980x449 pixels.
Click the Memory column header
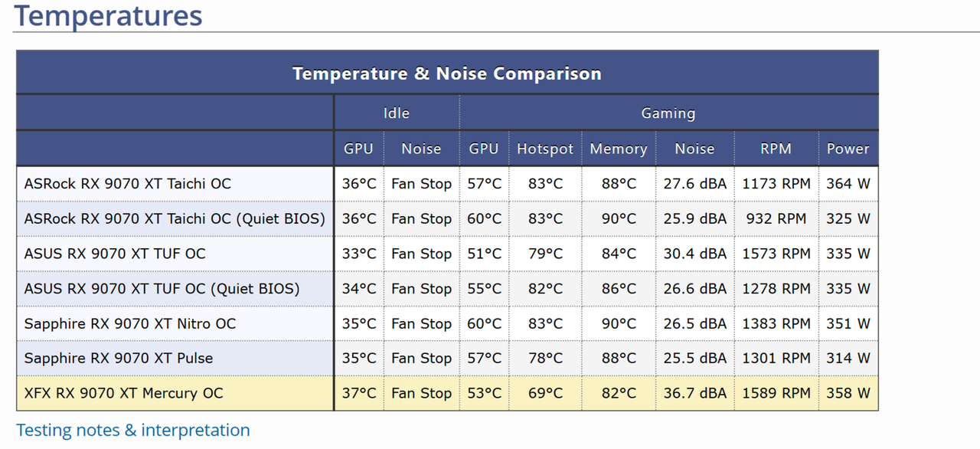[x=619, y=149]
